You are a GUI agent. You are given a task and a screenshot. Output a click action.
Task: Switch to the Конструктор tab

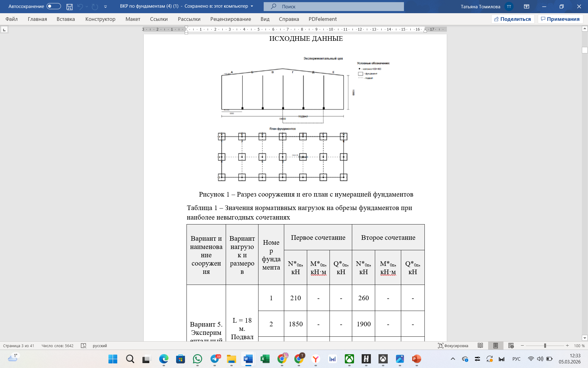pos(100,19)
